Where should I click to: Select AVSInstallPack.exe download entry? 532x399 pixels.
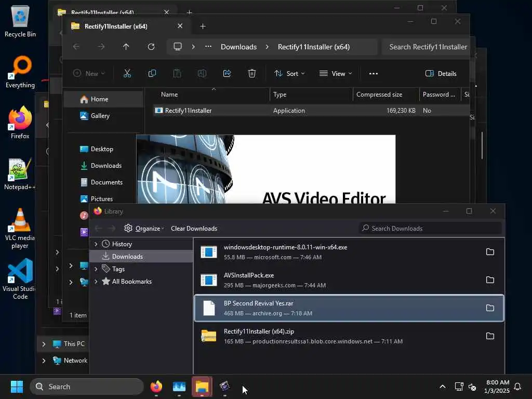pyautogui.click(x=349, y=280)
